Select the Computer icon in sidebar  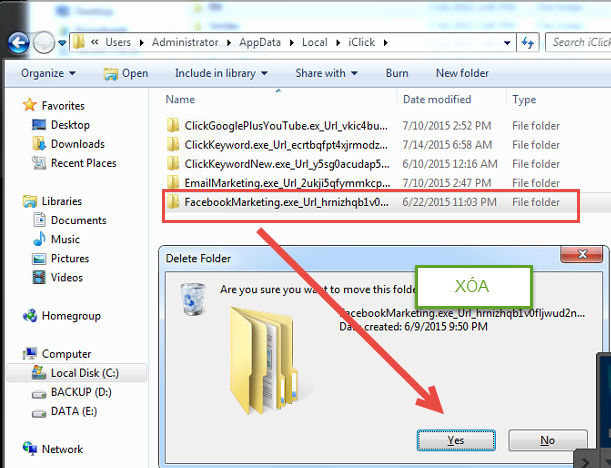pyautogui.click(x=30, y=353)
